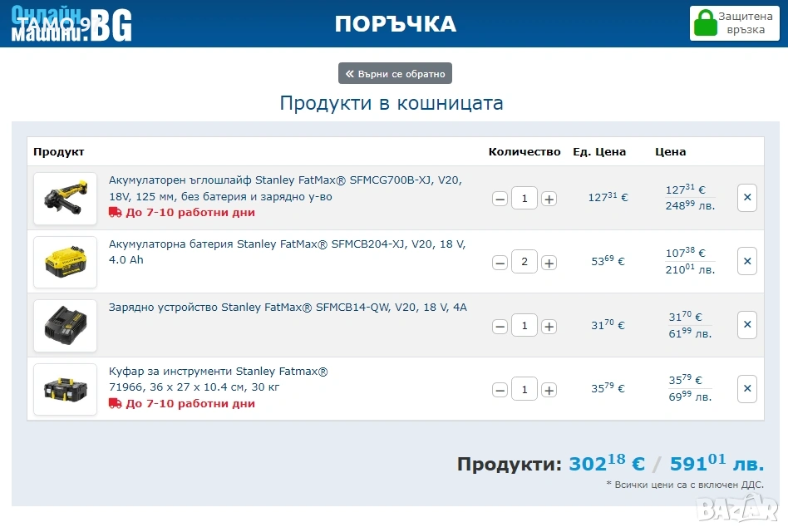Increase quantity of the Stanley Fatmax tool case

(x=549, y=390)
